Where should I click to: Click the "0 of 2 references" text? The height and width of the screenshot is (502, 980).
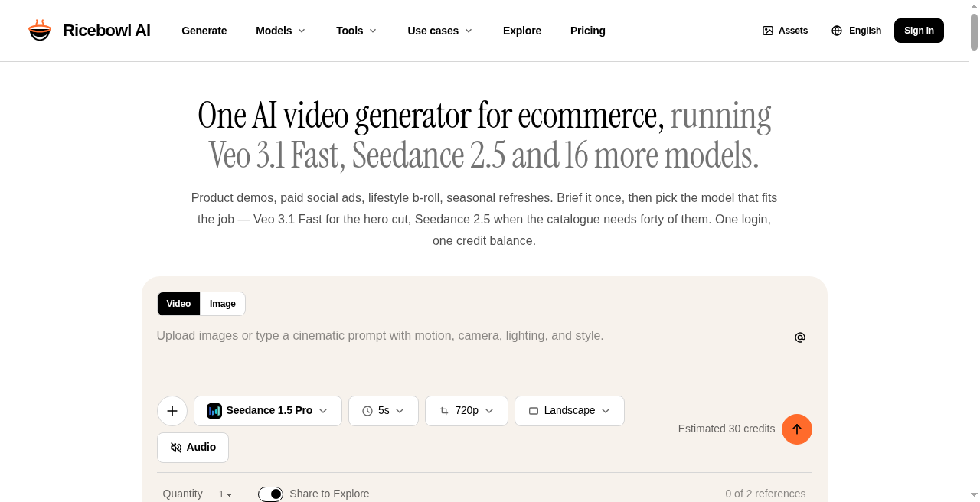(766, 494)
